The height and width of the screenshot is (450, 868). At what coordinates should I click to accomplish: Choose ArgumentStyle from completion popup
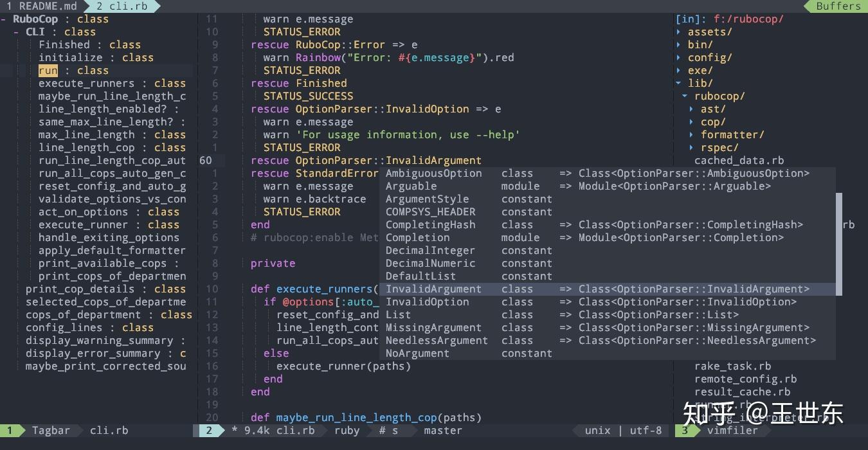(x=608, y=199)
